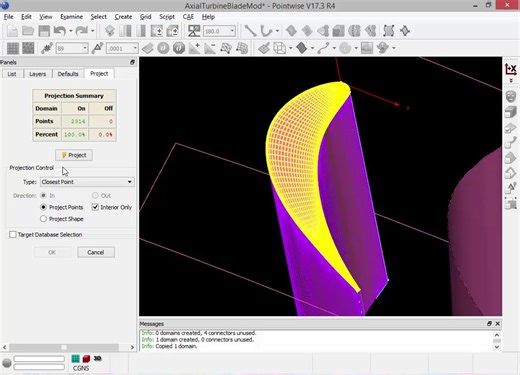520x375 pixels.
Task: Save the project with the floppy icon
Action: [x=44, y=31]
